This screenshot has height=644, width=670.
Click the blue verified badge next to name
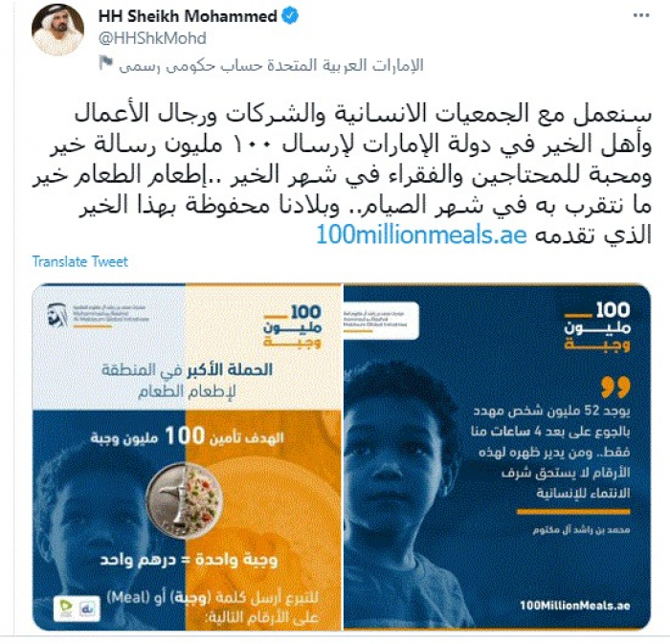290,16
